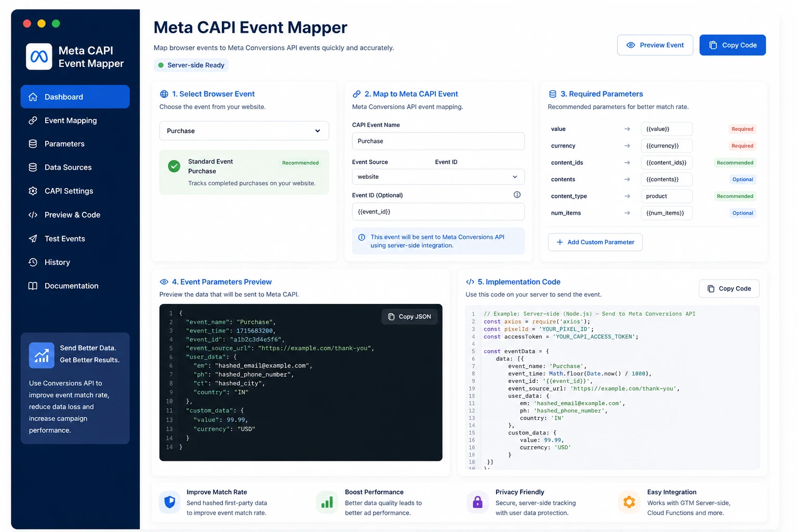Click the info icon next to Event ID (Optional)
This screenshot has width=798, height=532.
pos(517,195)
